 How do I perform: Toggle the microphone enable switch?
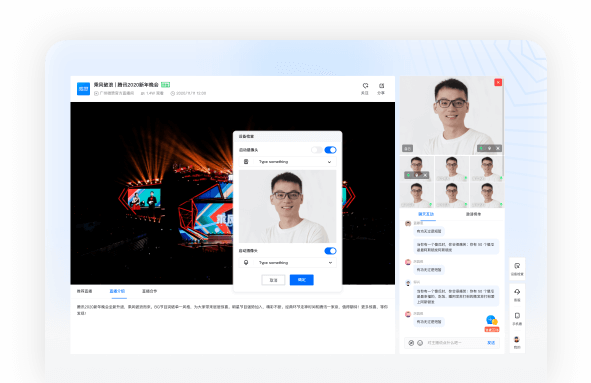(331, 251)
